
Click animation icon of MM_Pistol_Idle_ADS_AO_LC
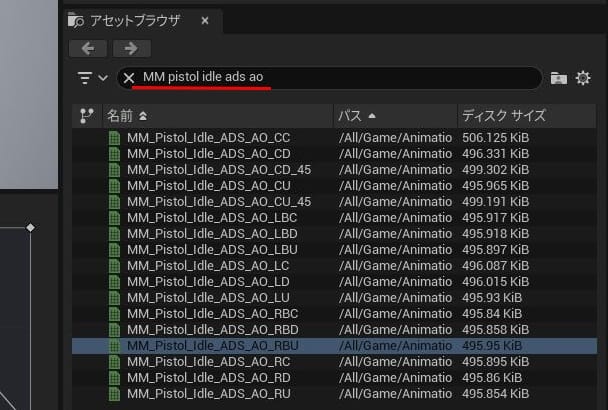point(114,266)
